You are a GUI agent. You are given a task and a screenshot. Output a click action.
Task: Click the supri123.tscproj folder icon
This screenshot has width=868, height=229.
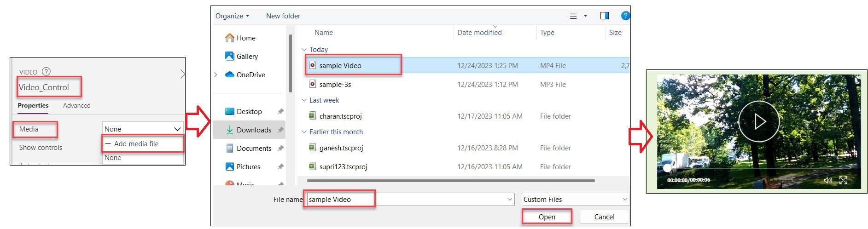click(313, 166)
